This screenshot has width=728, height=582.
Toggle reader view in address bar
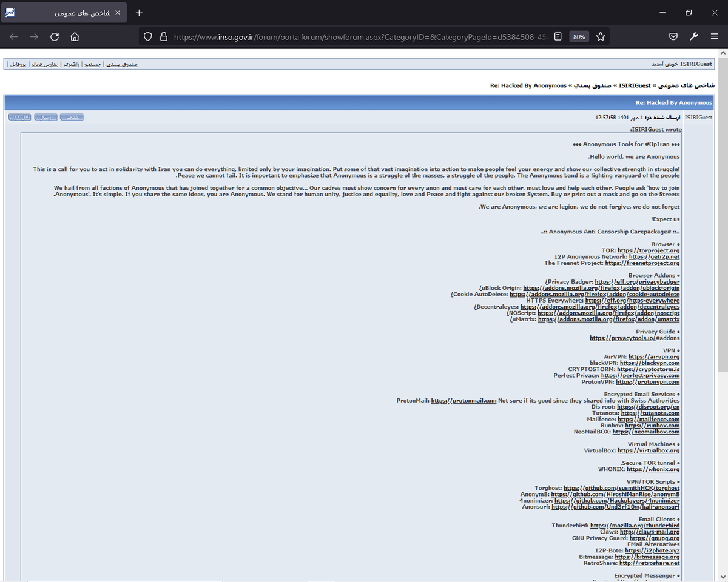558,36
